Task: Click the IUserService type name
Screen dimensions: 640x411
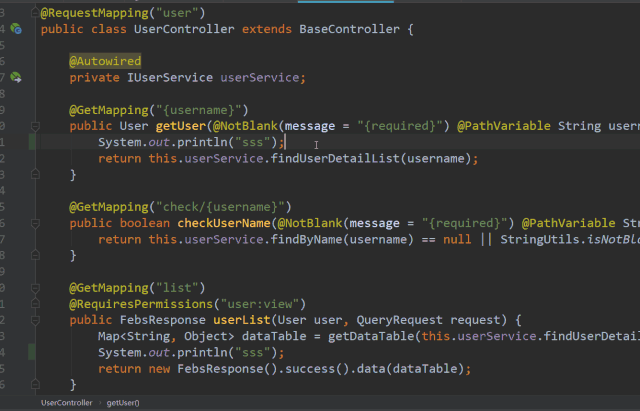Action: click(170, 78)
